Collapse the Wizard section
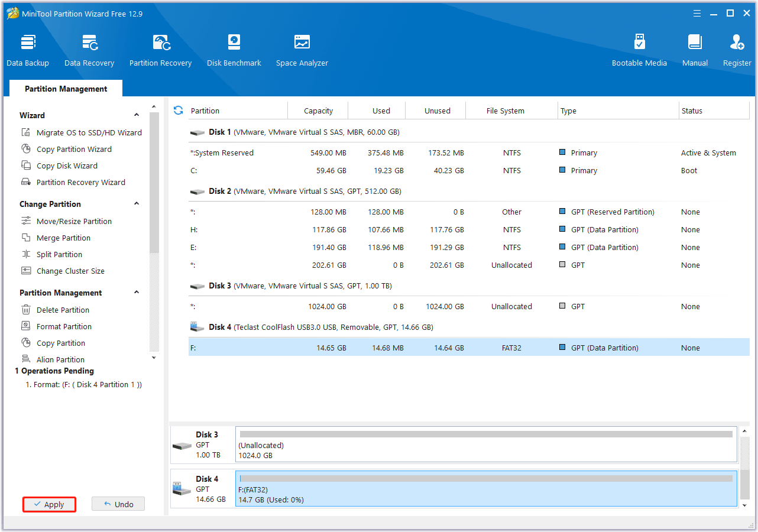Image resolution: width=758 pixels, height=532 pixels. (137, 115)
